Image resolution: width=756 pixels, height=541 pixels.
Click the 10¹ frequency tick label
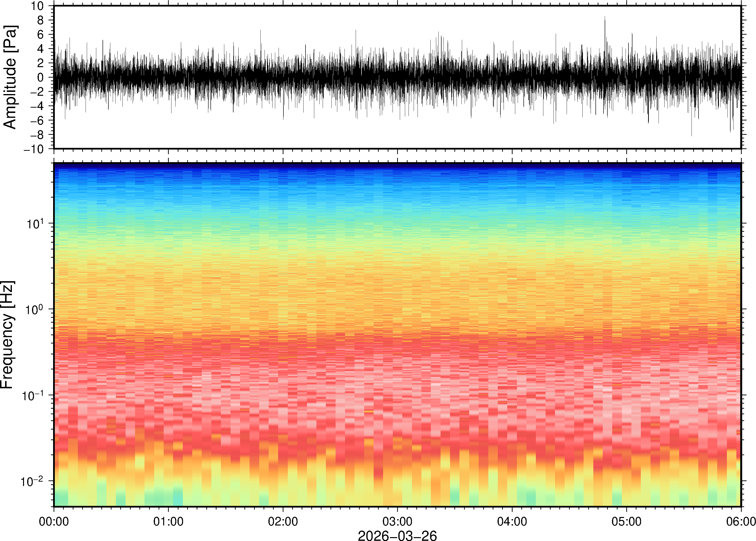coord(35,223)
